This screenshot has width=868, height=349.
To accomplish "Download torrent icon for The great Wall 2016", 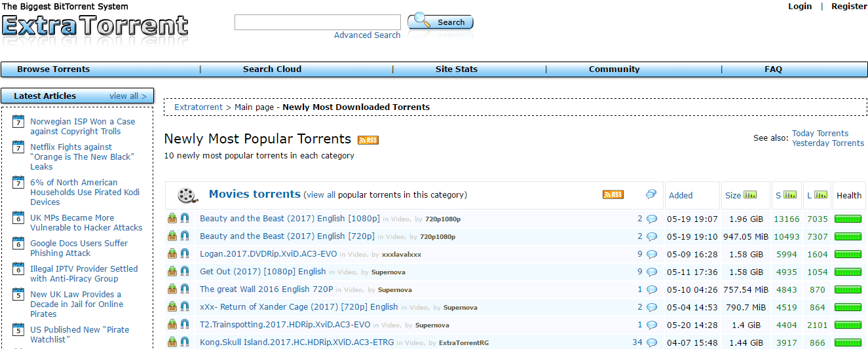I will point(172,289).
